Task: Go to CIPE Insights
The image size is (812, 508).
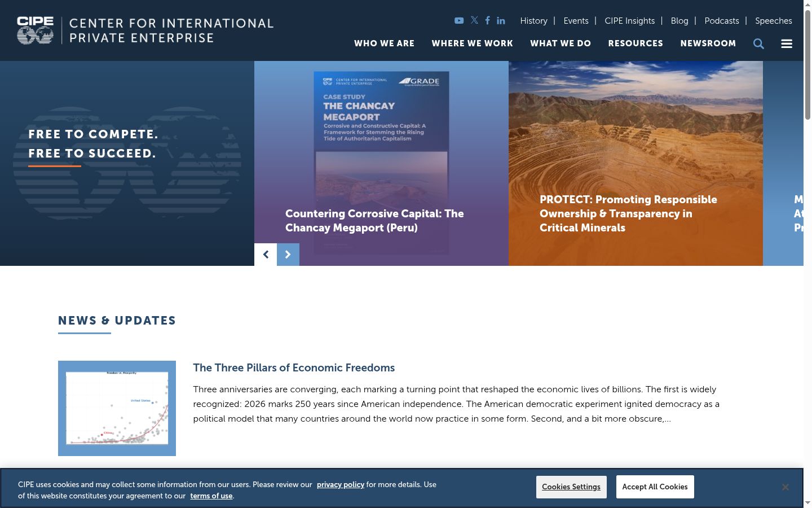Action: click(629, 21)
